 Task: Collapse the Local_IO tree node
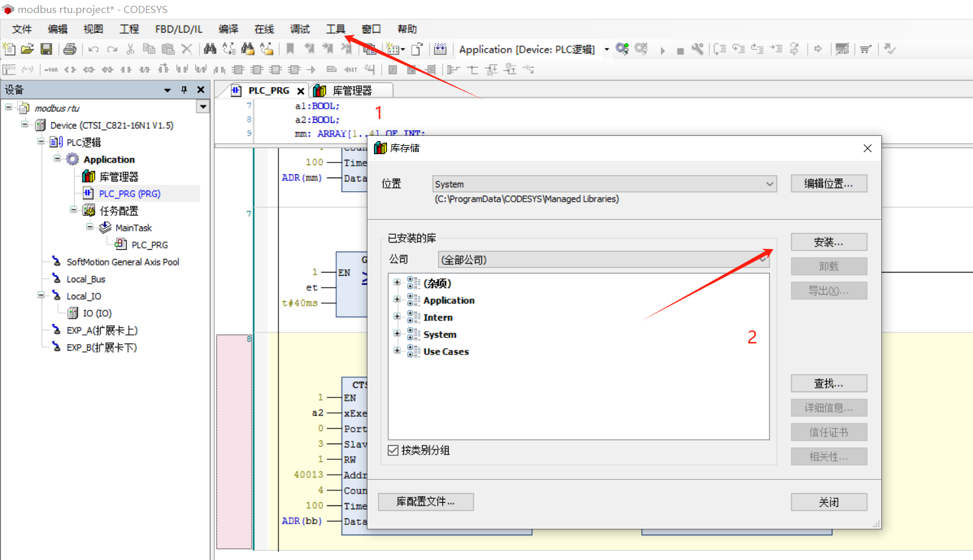click(41, 295)
